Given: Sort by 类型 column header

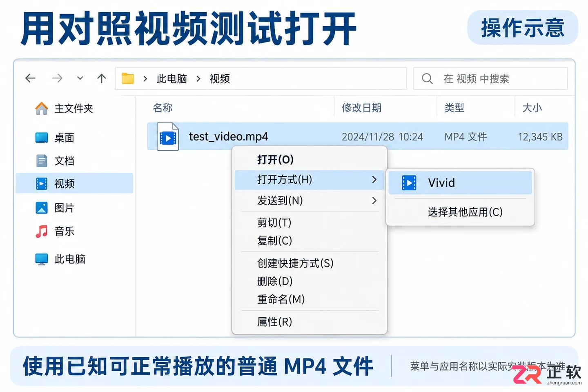Looking at the screenshot, I should (454, 108).
